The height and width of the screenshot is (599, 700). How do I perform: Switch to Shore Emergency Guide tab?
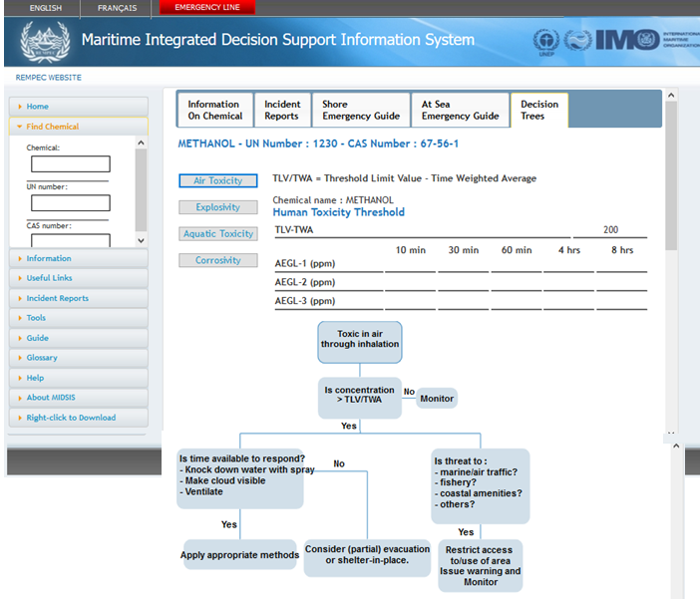pos(360,110)
